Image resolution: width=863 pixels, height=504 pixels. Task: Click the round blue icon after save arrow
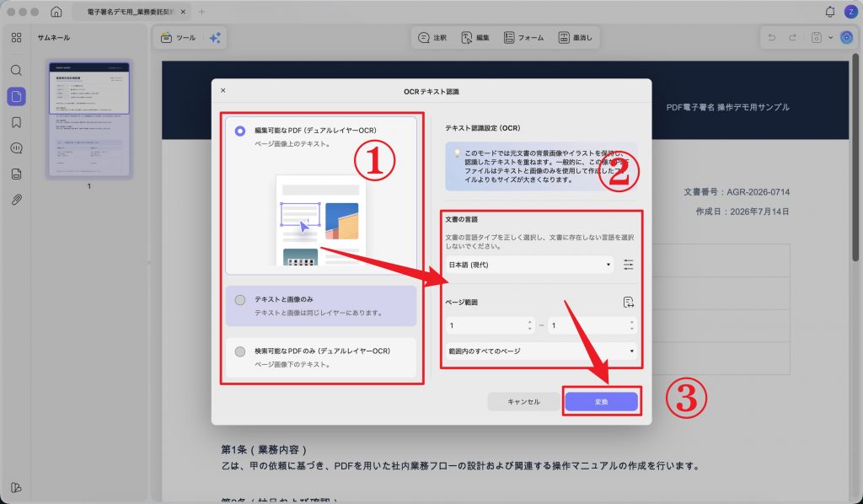[846, 37]
